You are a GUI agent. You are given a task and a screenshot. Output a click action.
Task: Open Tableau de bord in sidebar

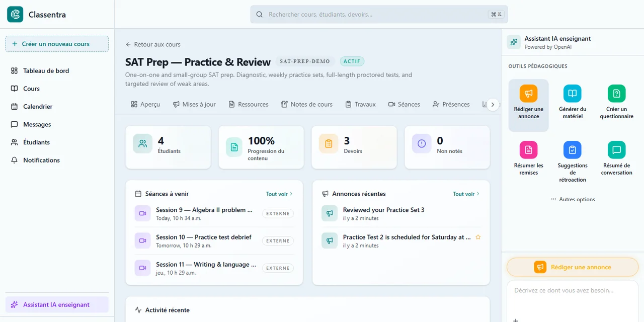pyautogui.click(x=57, y=71)
